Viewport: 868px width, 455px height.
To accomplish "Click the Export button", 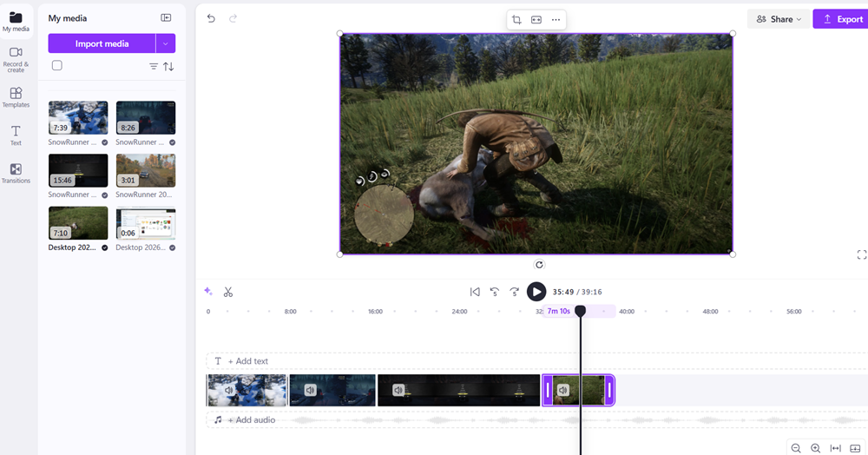I will 843,19.
